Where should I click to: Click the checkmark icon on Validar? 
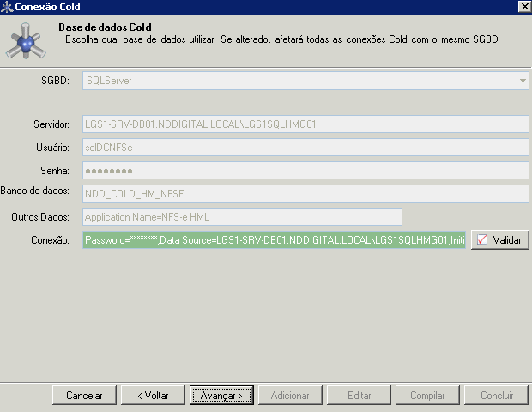coord(482,240)
